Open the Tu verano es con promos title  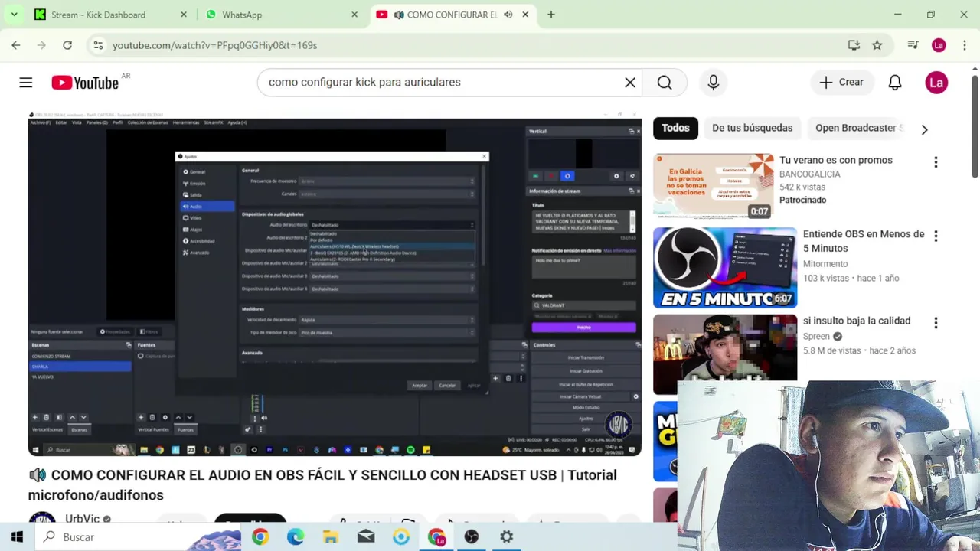tap(836, 160)
